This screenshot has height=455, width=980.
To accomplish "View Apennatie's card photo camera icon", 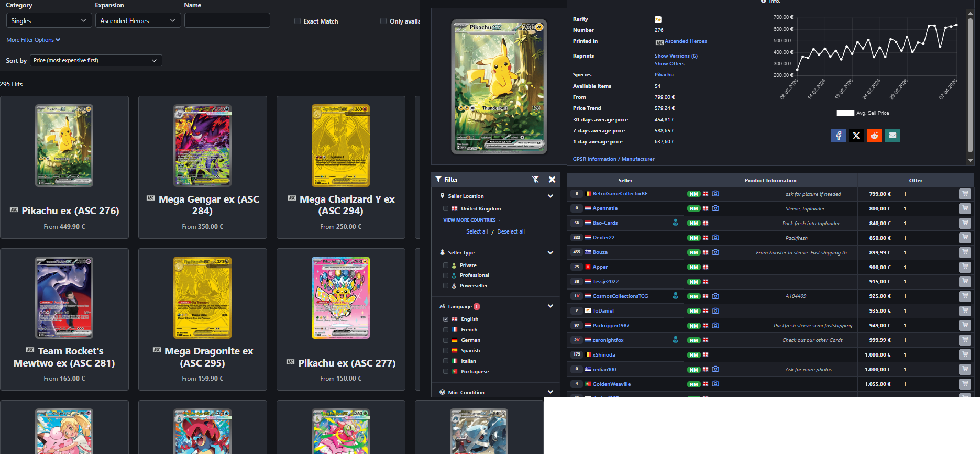I will [715, 208].
